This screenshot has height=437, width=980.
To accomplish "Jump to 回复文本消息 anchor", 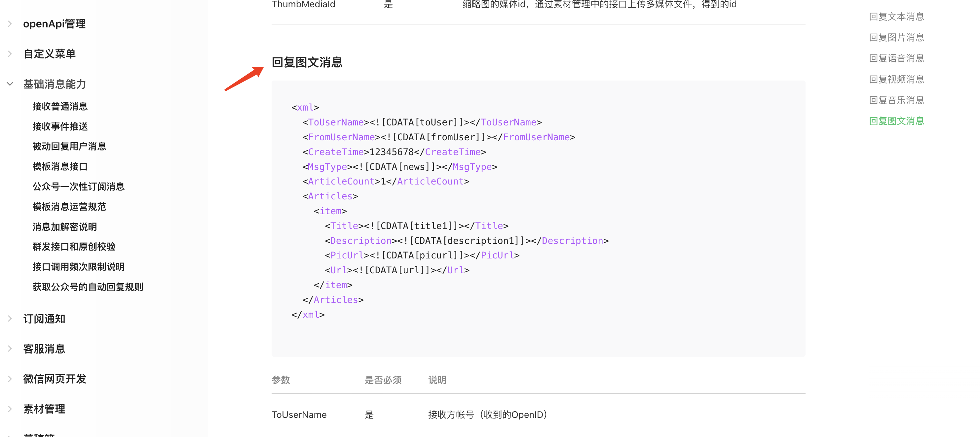I will tap(896, 17).
